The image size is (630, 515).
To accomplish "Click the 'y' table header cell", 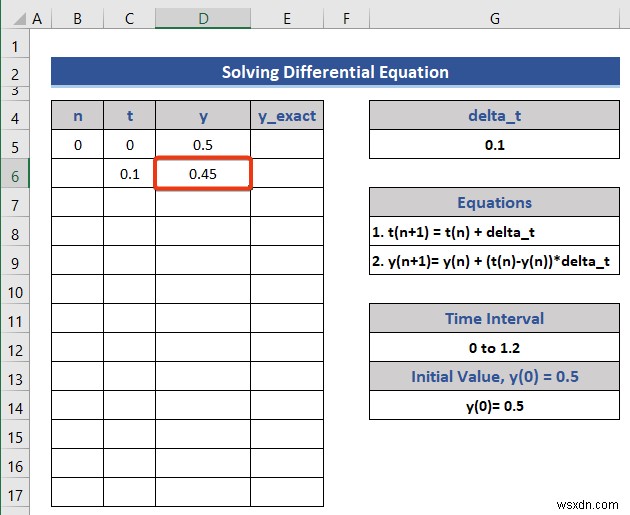I will pyautogui.click(x=203, y=115).
